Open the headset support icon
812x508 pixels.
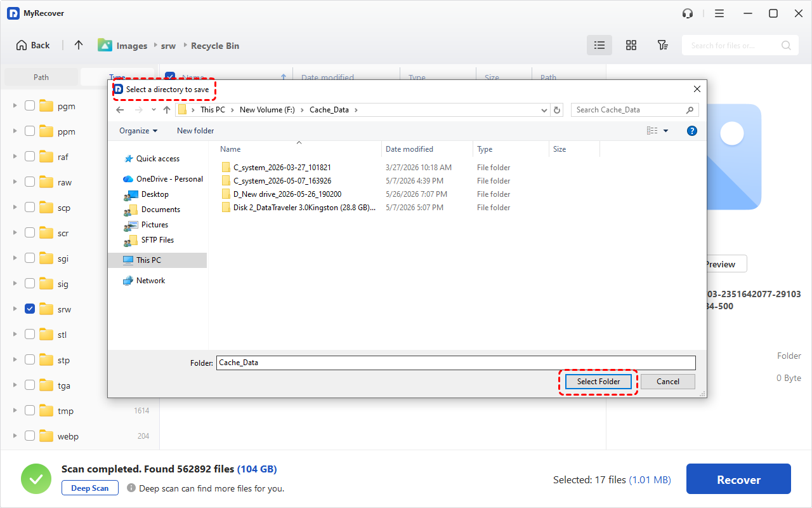pyautogui.click(x=687, y=13)
